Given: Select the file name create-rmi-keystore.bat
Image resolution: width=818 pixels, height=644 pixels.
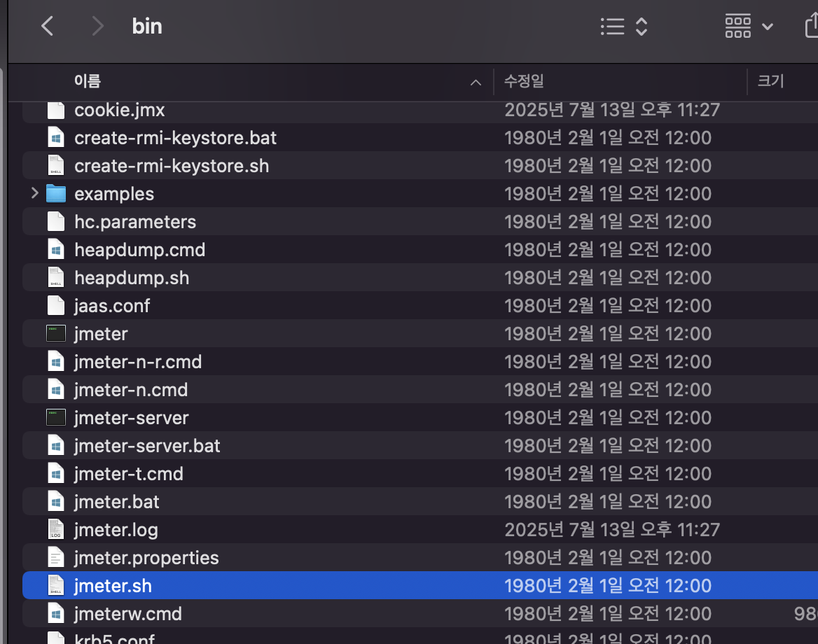Looking at the screenshot, I should tap(175, 138).
